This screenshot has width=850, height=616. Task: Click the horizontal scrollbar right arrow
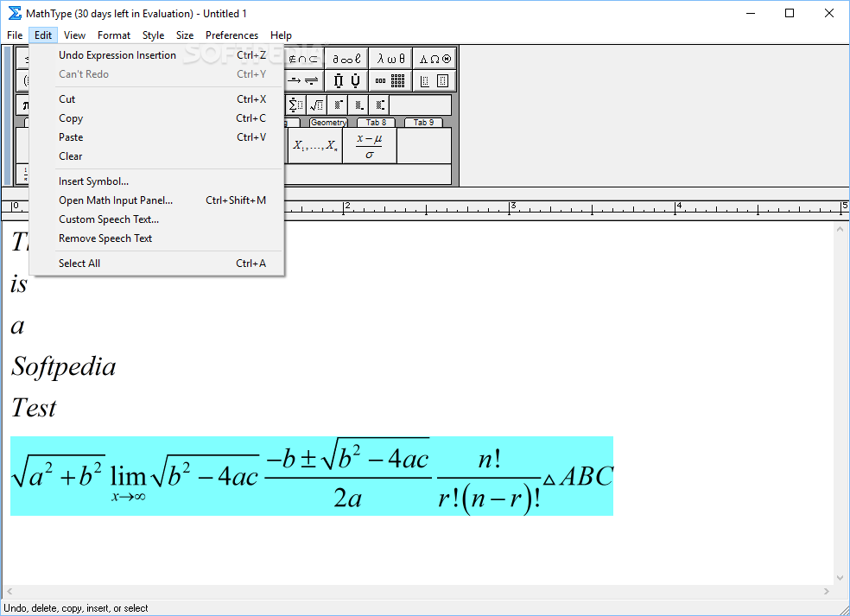(826, 592)
